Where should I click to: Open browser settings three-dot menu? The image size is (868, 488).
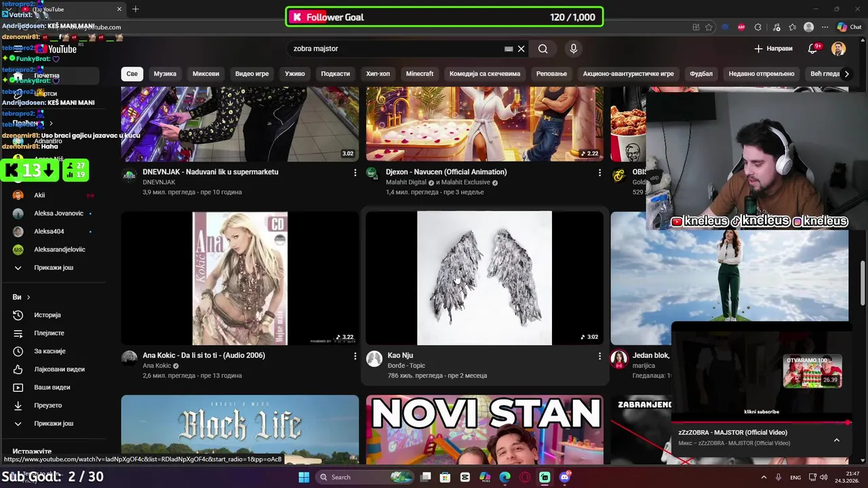tap(825, 27)
